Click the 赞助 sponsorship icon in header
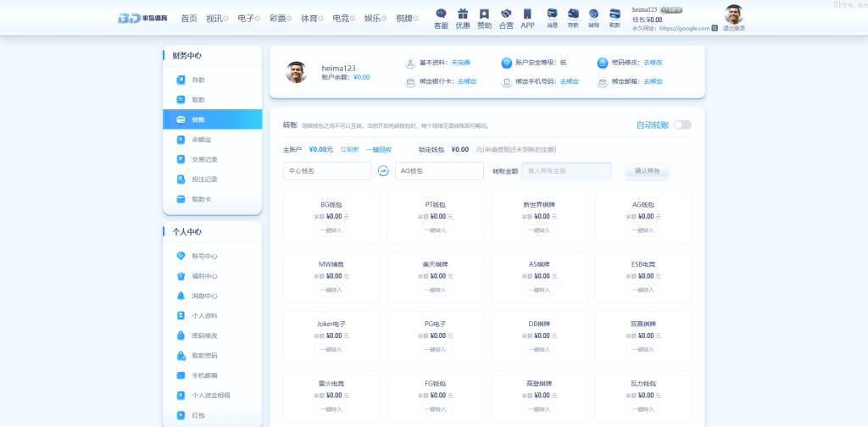The height and width of the screenshot is (427, 868). click(484, 14)
